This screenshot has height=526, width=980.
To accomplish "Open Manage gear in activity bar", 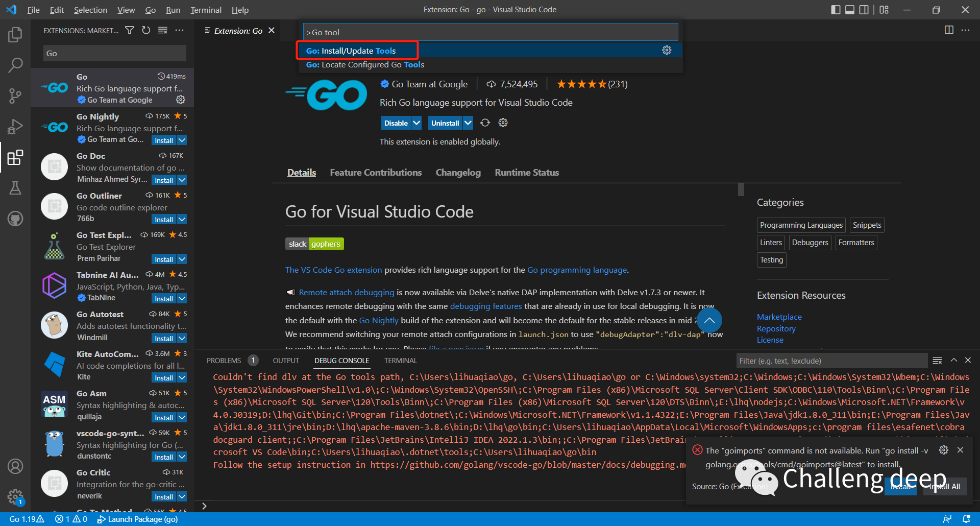I will 15,496.
